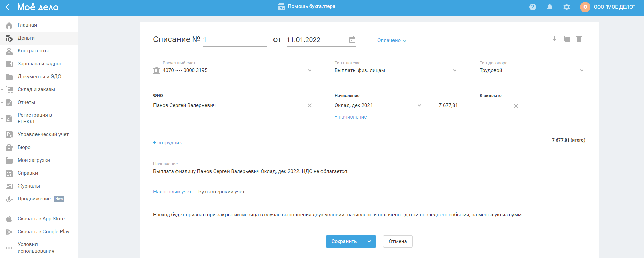Open the calendar date picker icon
This screenshot has height=258, width=644.
352,40
